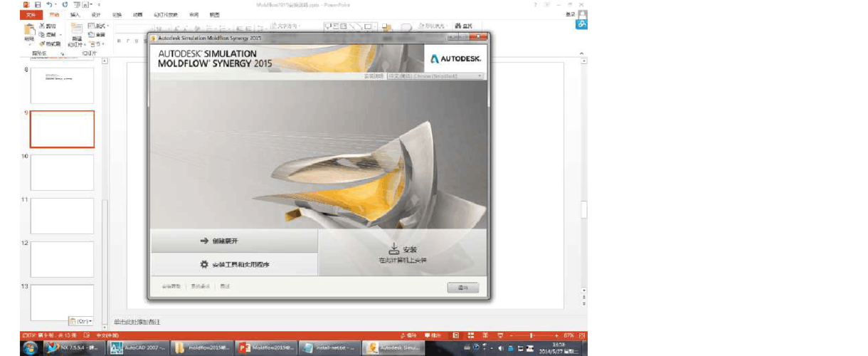This screenshot has height=356, width=868.
Task: Switch to the Transitions ribbon tab
Action: point(117,14)
